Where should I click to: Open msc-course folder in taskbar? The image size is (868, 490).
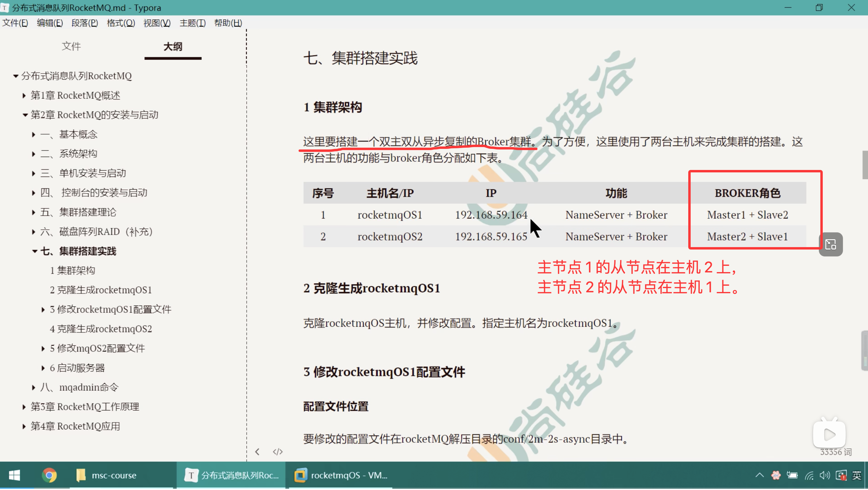pyautogui.click(x=106, y=475)
